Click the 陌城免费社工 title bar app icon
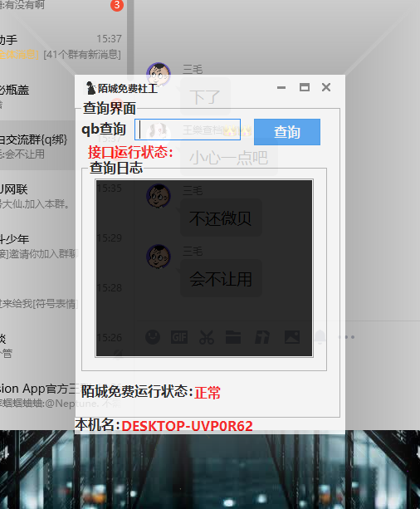 coord(90,88)
